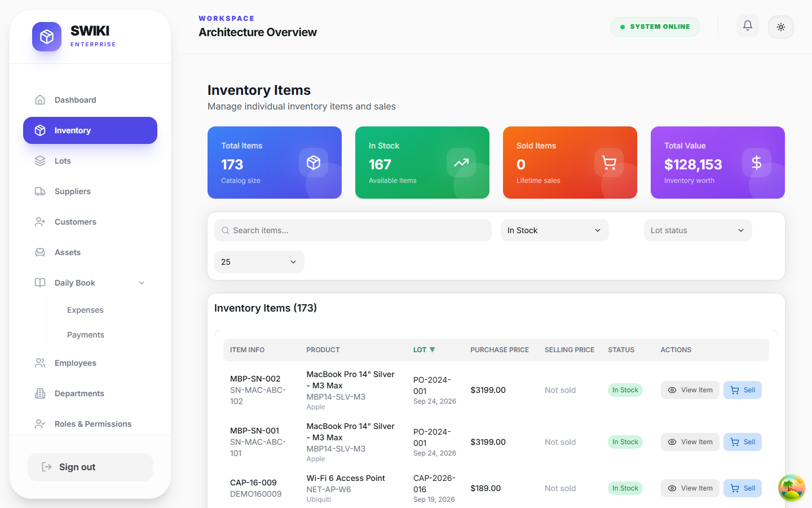View Item for MBP-SN-002

[x=690, y=390]
